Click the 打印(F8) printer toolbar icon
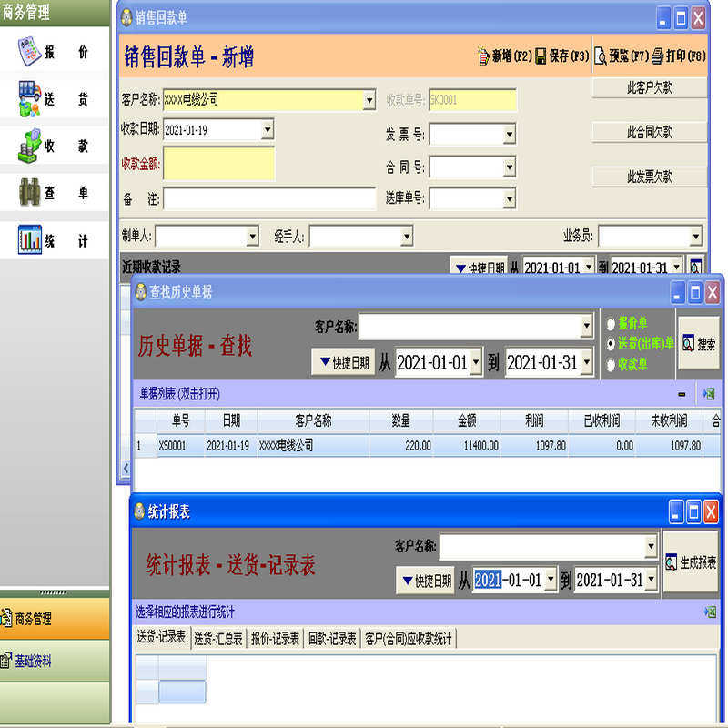728x728 pixels. click(x=657, y=56)
